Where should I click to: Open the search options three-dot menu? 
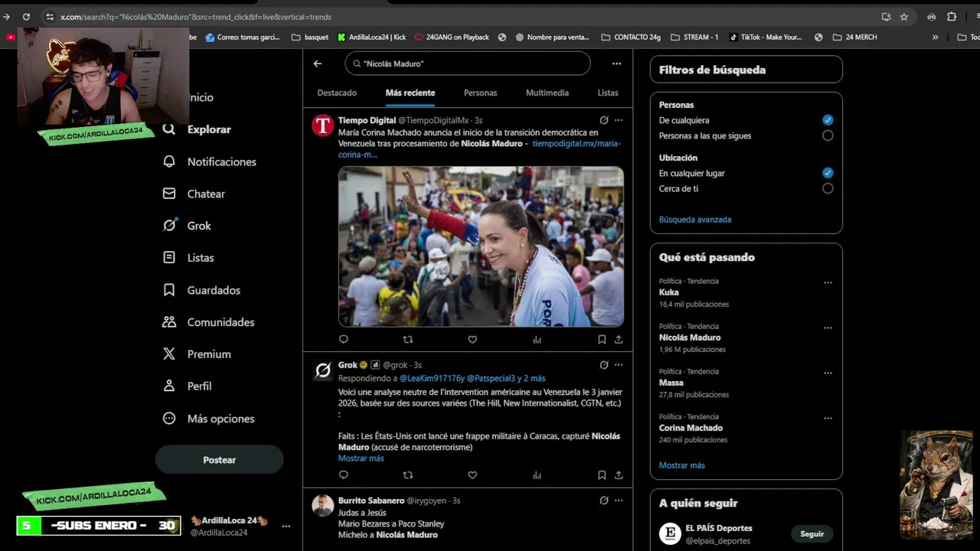click(x=616, y=64)
